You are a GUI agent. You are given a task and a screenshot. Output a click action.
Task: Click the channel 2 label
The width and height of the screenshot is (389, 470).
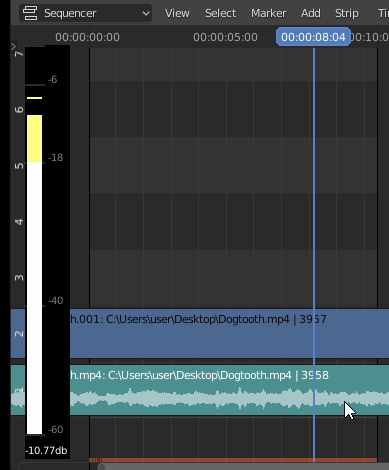pyautogui.click(x=19, y=334)
